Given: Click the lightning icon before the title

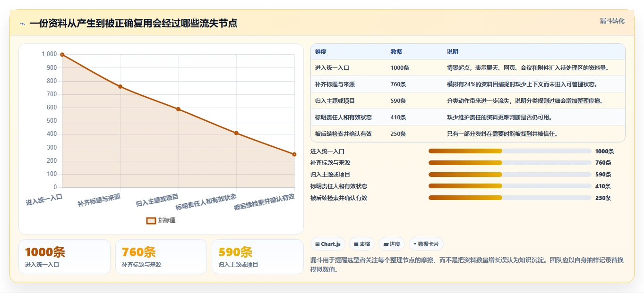Looking at the screenshot, I should [x=22, y=24].
